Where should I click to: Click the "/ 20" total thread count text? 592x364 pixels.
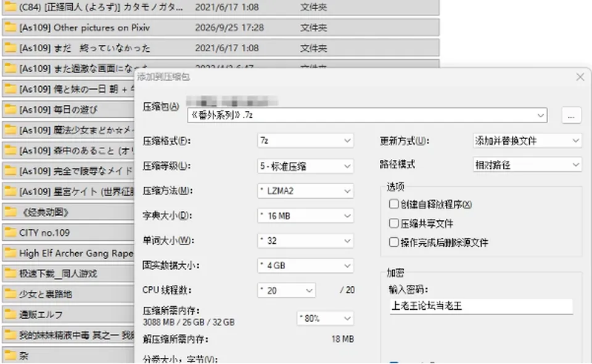347,290
